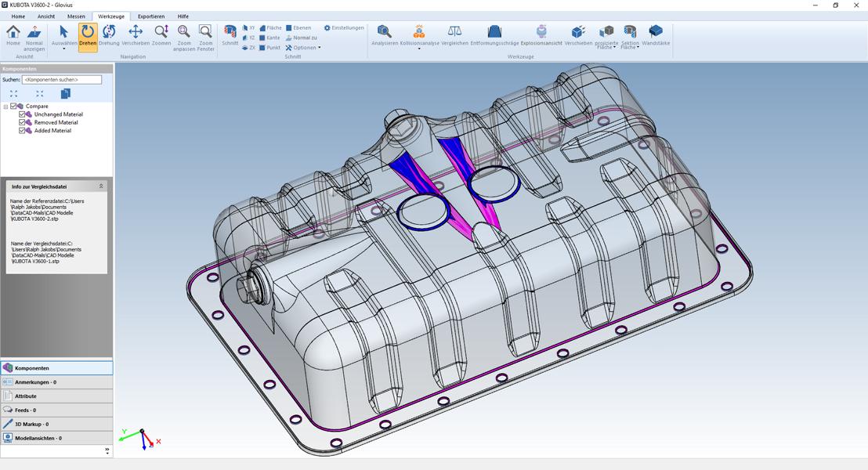The image size is (868, 470).
Task: Open the Kollisionsanalyse tool
Action: [419, 34]
